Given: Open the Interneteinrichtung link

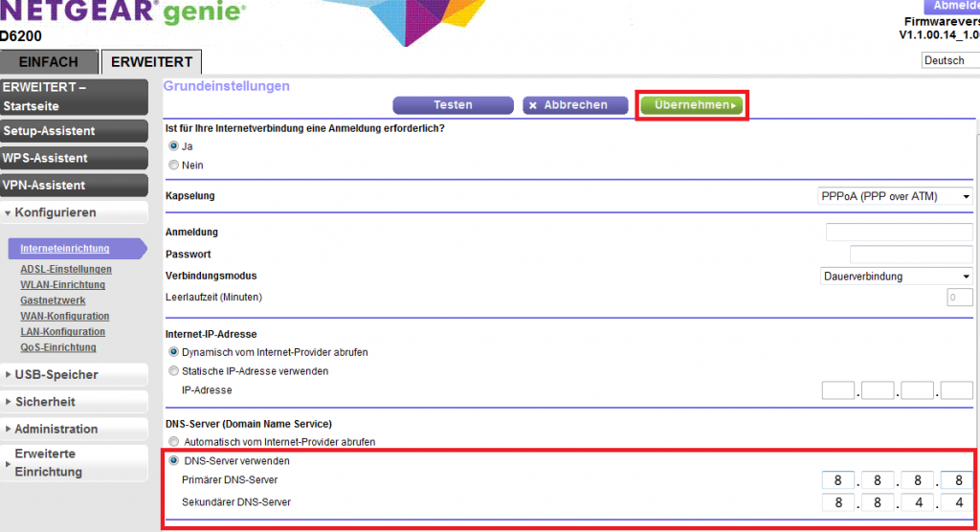Looking at the screenshot, I should pyautogui.click(x=65, y=248).
